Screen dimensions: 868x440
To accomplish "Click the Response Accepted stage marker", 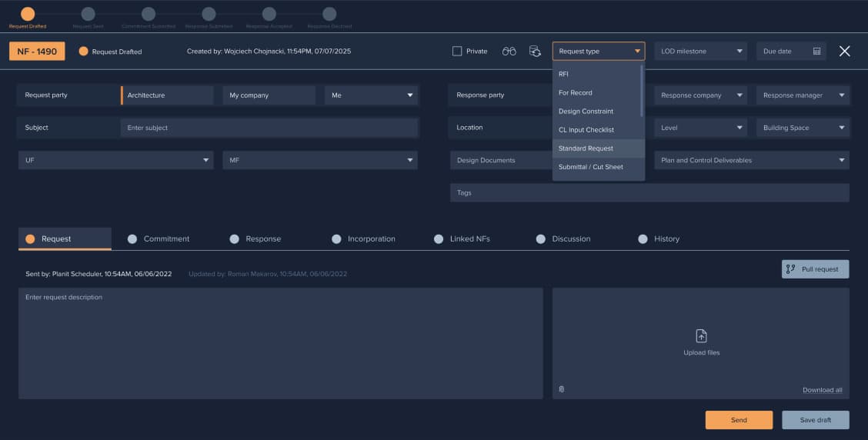I will 269,14.
